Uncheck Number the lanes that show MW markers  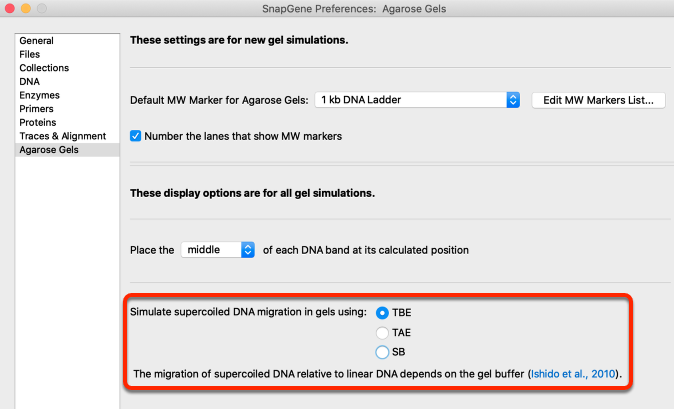135,136
